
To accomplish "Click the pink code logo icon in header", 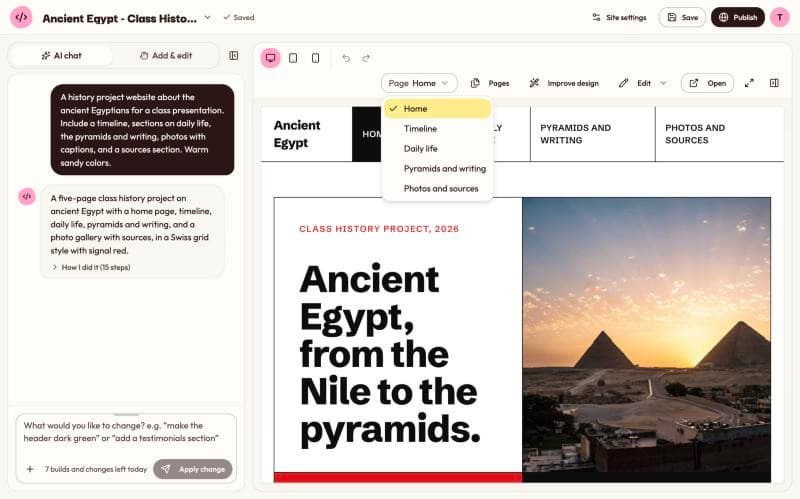I will click(21, 17).
